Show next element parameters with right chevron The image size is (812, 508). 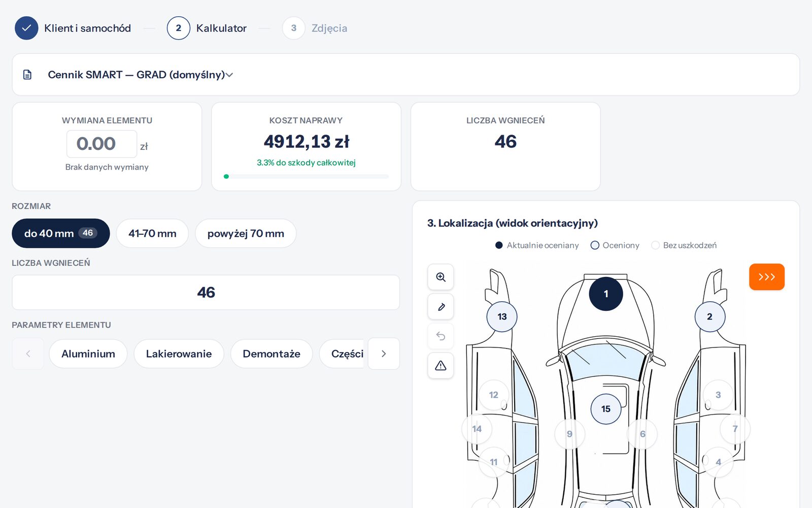click(x=384, y=354)
